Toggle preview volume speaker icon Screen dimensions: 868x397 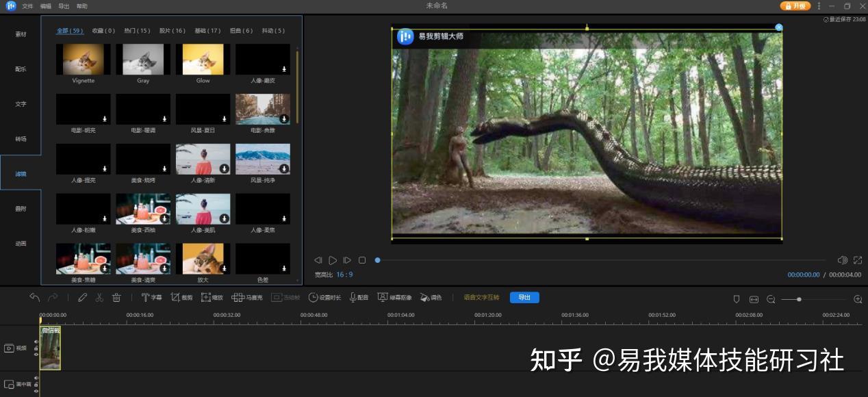click(843, 260)
